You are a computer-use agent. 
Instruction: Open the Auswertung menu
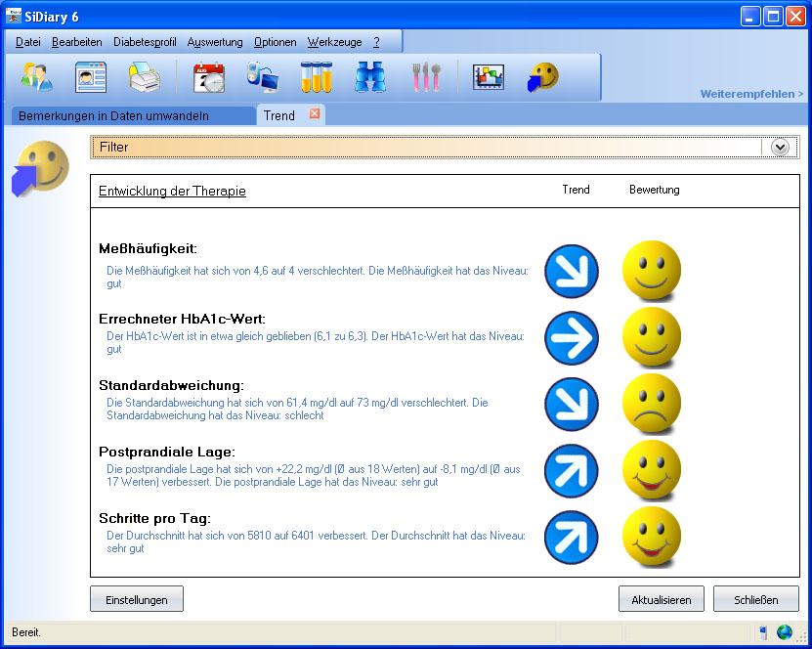click(215, 42)
